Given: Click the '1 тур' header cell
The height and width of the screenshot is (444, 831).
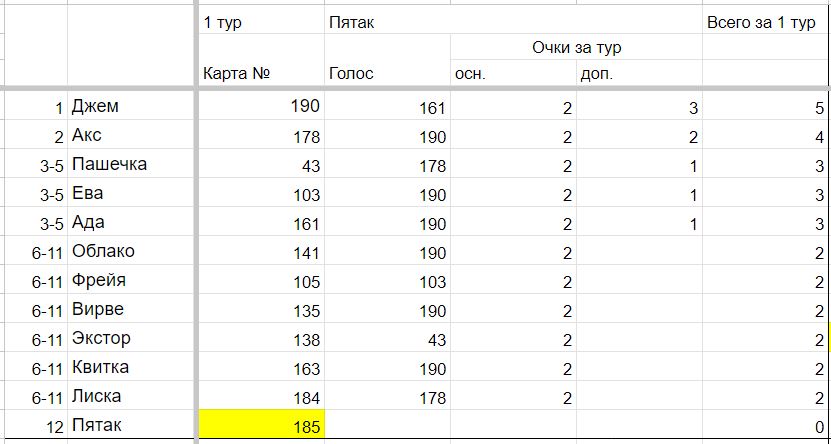Looking at the screenshot, I should [261, 21].
